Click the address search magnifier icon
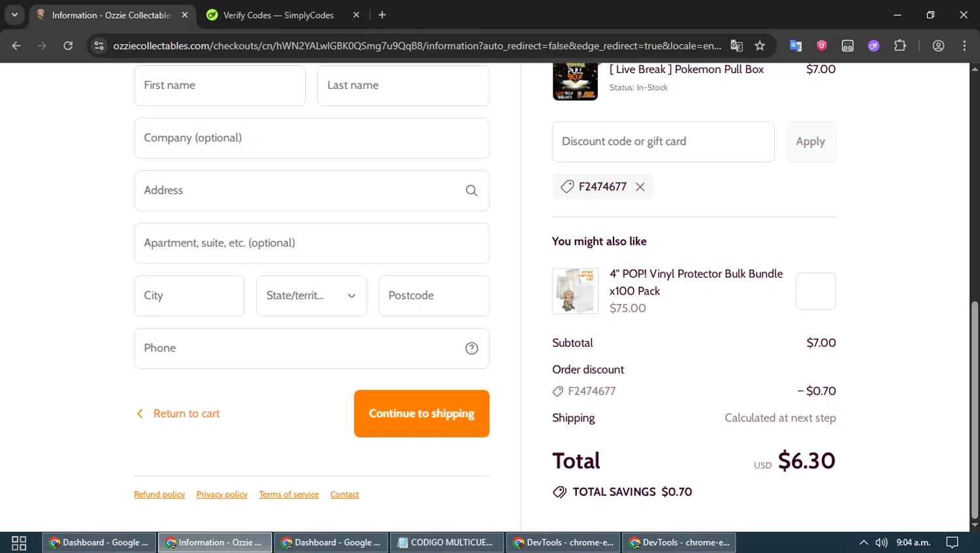Image resolution: width=980 pixels, height=553 pixels. point(471,191)
